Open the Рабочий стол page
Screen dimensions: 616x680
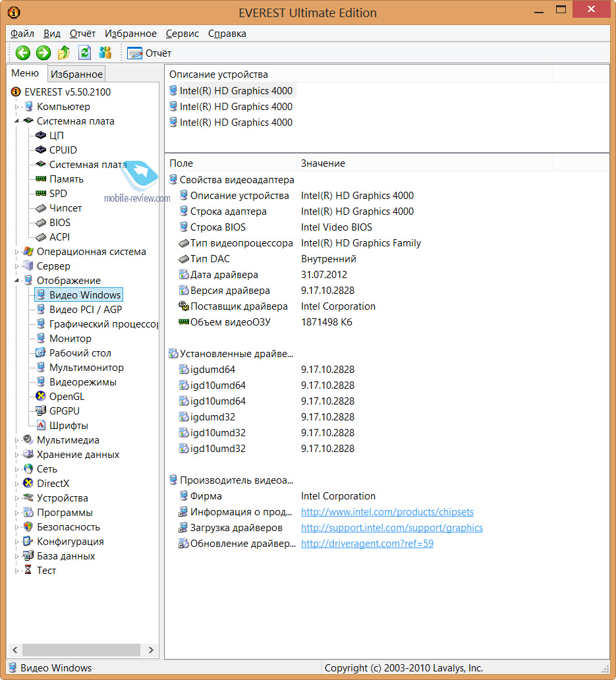pos(80,353)
